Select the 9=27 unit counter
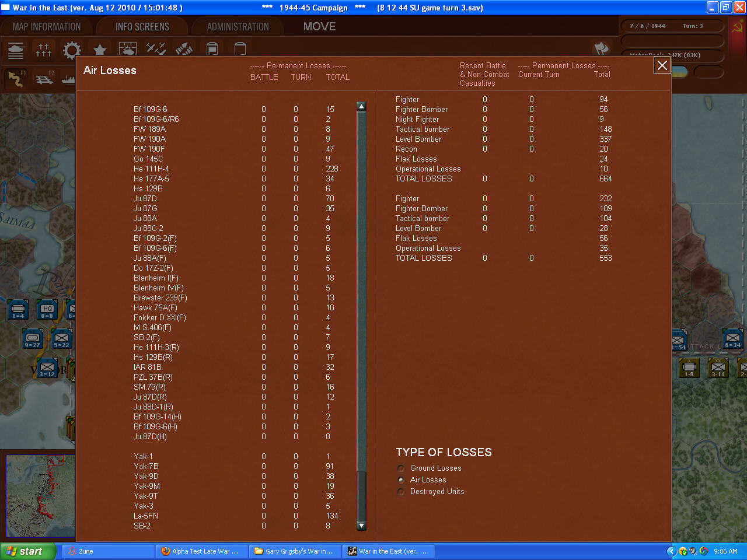The image size is (747, 560). pyautogui.click(x=33, y=339)
